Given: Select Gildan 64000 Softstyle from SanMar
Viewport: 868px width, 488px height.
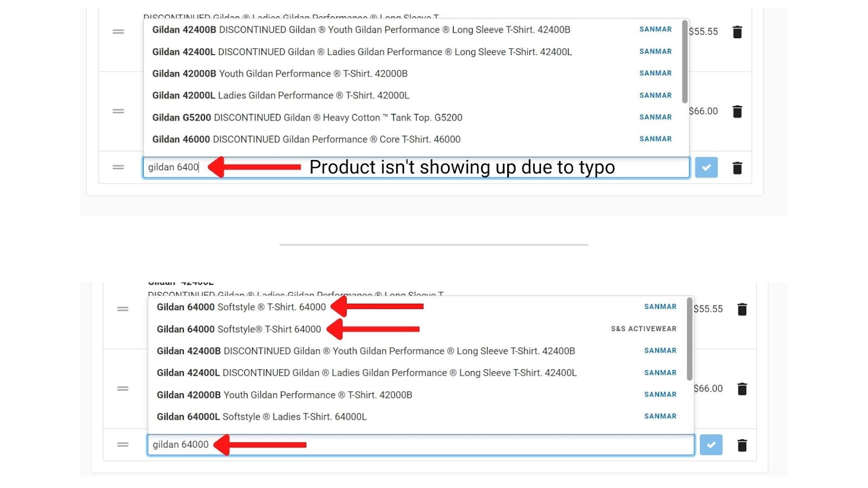Looking at the screenshot, I should [x=418, y=307].
